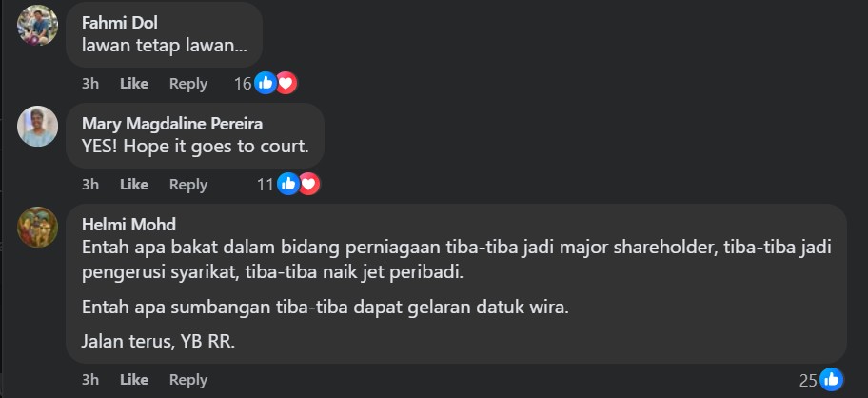868x398 pixels.
Task: Click the thumbs-up reaction on Mary Magdaline Pereira's comment
Action: click(288, 184)
